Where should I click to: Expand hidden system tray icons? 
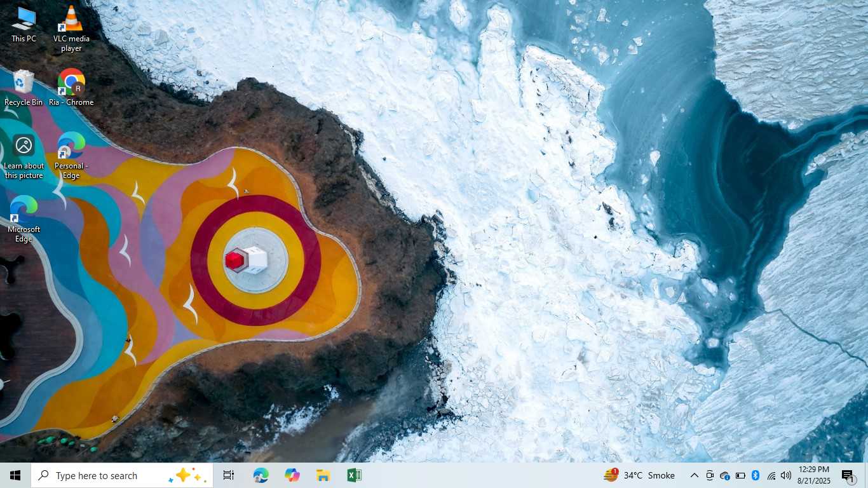(x=694, y=475)
